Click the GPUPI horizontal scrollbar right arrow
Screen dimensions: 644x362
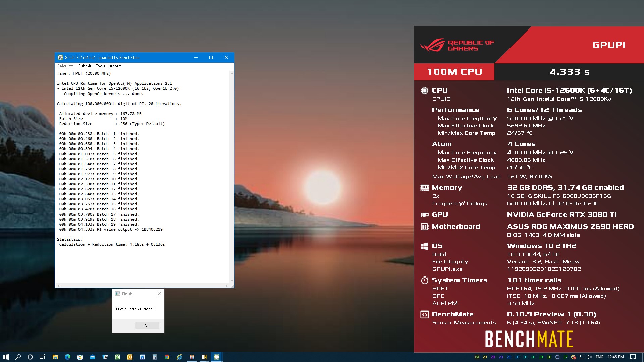point(226,286)
